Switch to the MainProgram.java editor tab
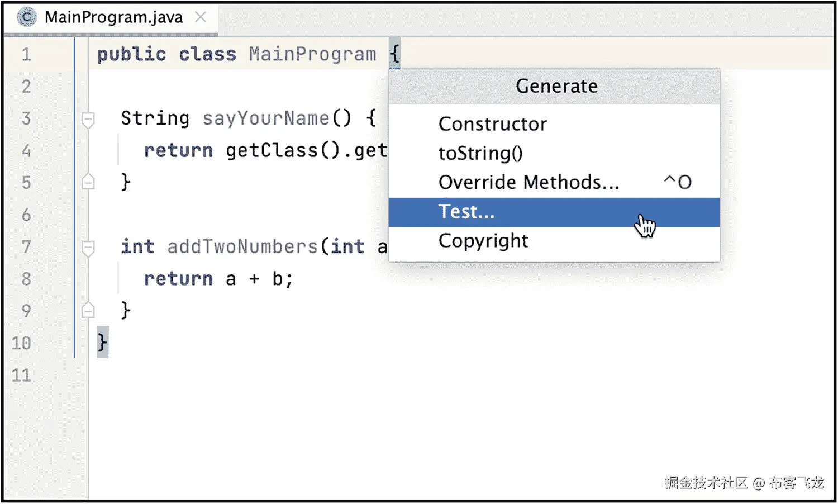The width and height of the screenshot is (838, 504). click(113, 17)
